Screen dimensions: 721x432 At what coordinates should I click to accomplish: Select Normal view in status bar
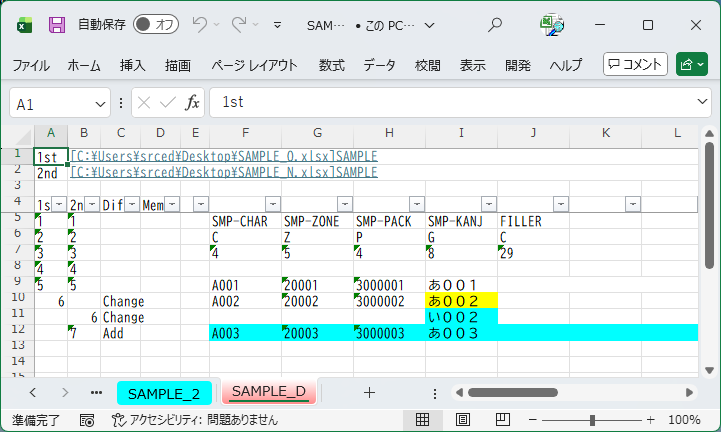pos(423,420)
